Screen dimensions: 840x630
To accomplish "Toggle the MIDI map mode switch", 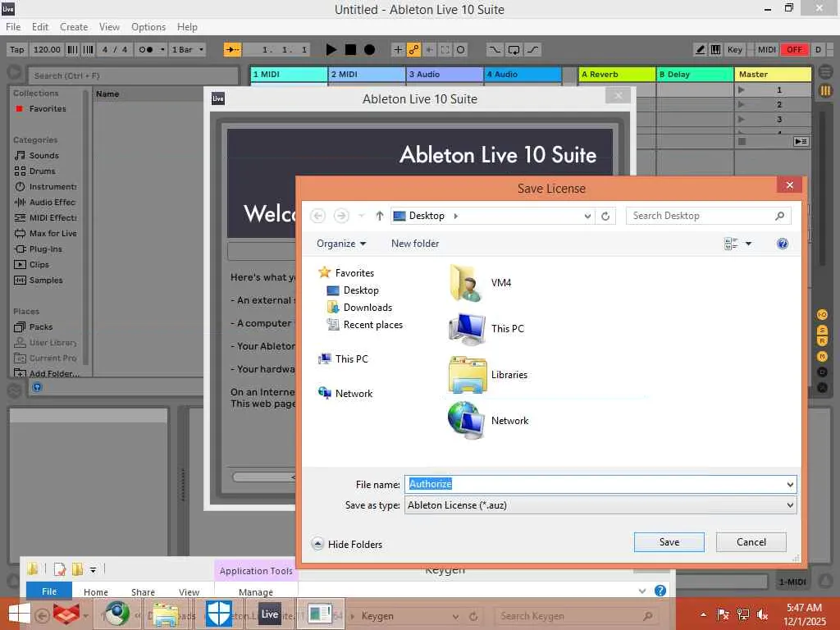I will pyautogui.click(x=767, y=50).
